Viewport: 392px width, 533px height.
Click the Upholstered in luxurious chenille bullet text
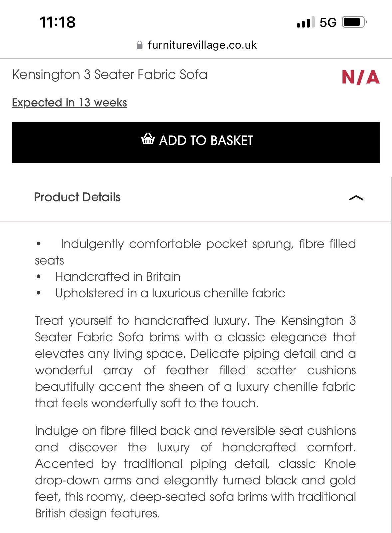pyautogui.click(x=170, y=293)
